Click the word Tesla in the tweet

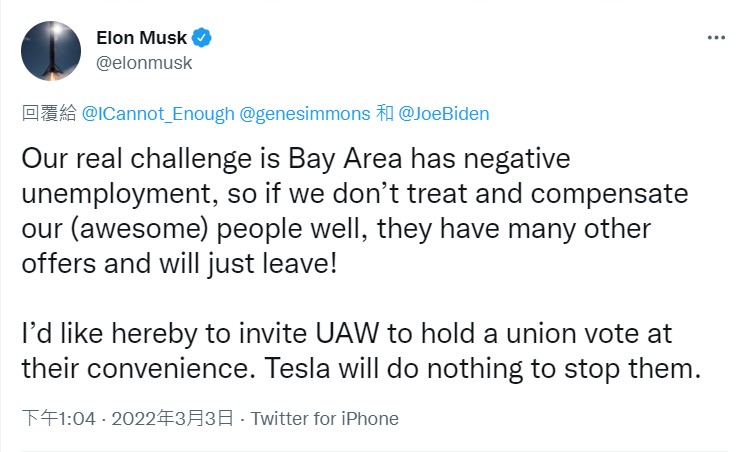(x=297, y=368)
